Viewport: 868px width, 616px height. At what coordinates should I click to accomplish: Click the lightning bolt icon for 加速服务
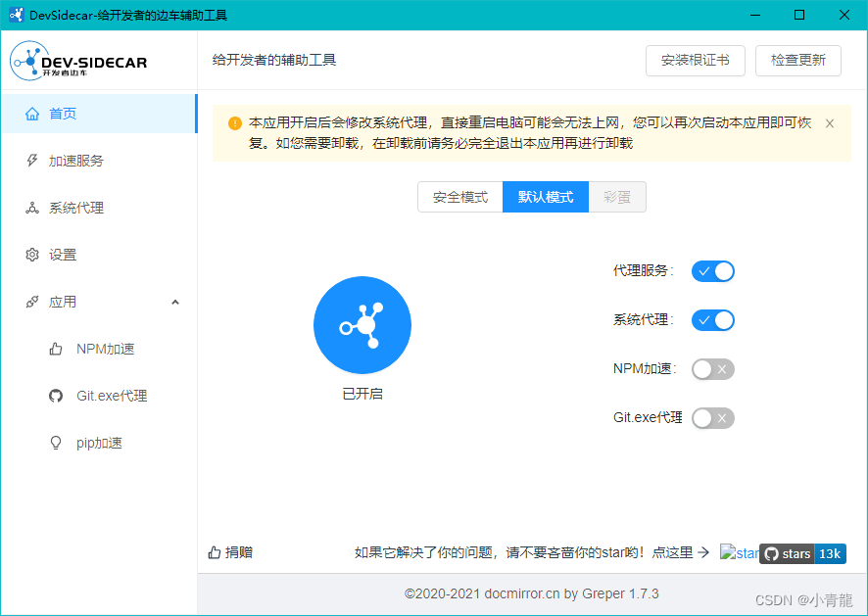point(32,161)
